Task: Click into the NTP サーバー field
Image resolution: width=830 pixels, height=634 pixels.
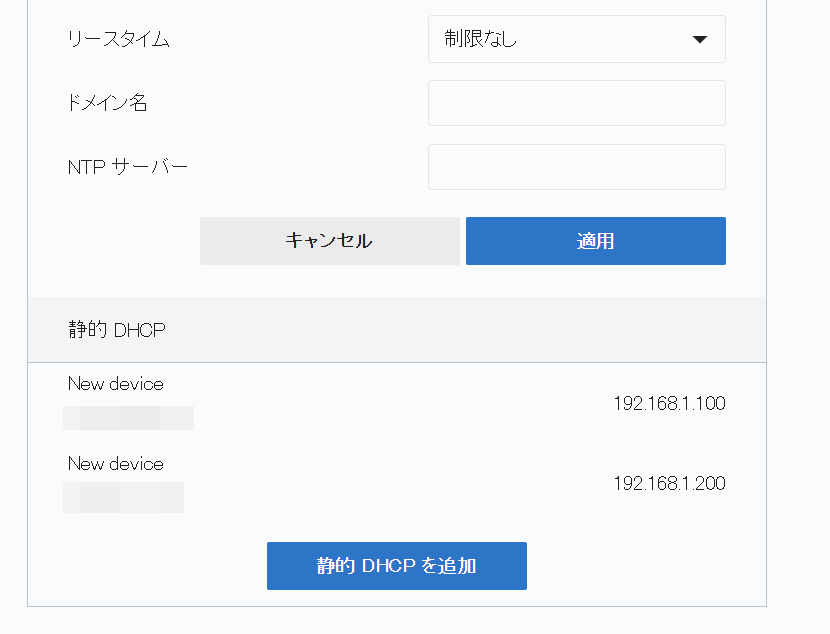Action: tap(576, 167)
